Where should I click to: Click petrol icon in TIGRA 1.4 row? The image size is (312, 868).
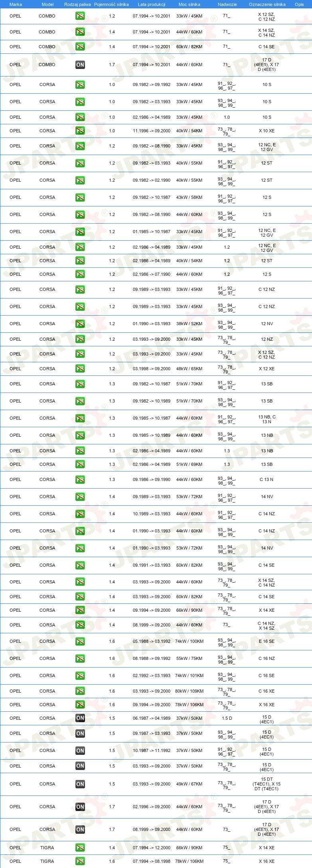[x=80, y=848]
